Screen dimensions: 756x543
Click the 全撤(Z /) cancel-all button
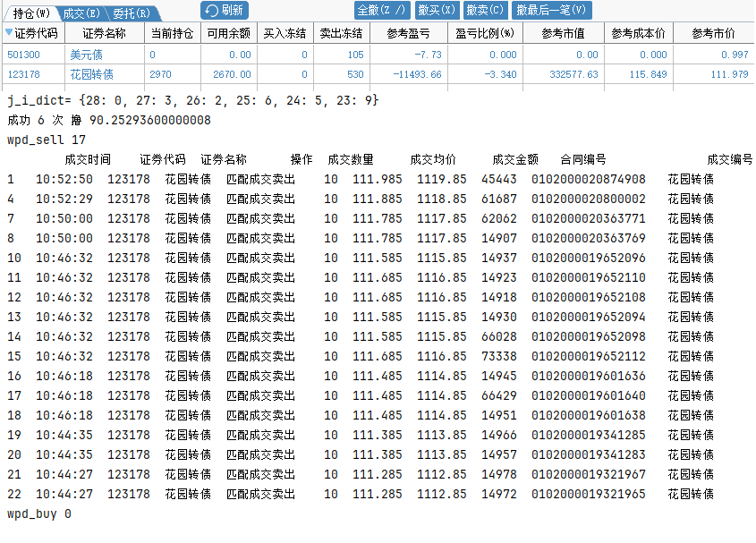click(x=382, y=10)
